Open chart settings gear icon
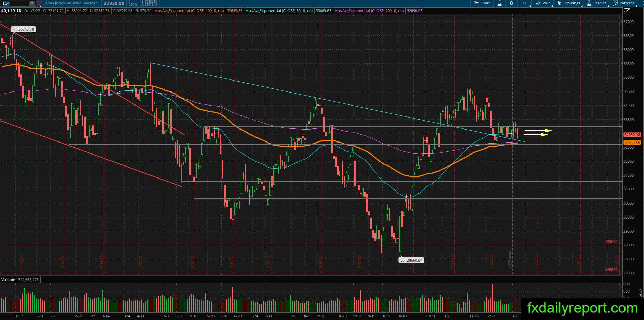Viewport: 644px width, 320px height. click(x=512, y=3)
